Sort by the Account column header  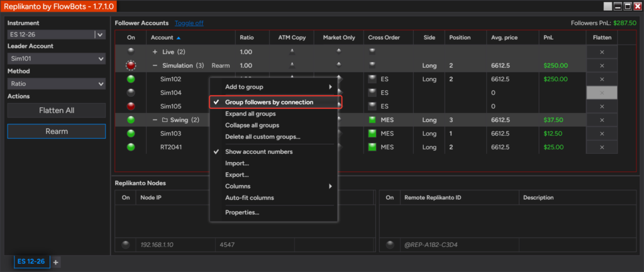191,37
